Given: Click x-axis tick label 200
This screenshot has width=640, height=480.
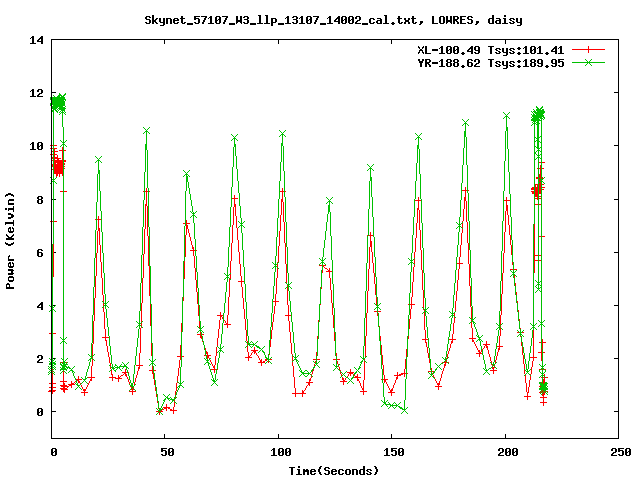Looking at the screenshot, I should tap(507, 452).
